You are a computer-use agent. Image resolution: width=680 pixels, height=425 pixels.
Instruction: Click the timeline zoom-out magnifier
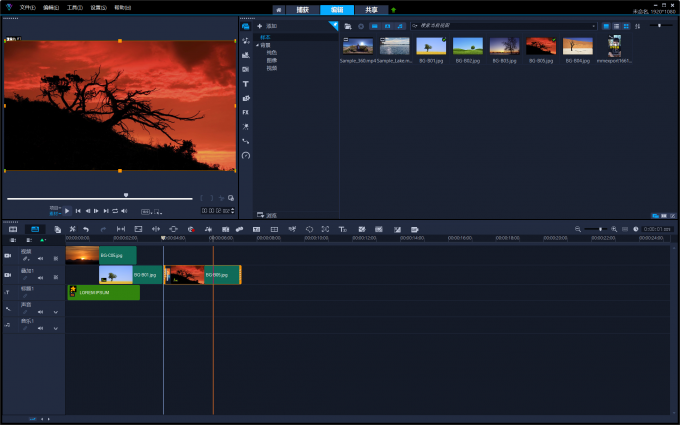(x=578, y=229)
